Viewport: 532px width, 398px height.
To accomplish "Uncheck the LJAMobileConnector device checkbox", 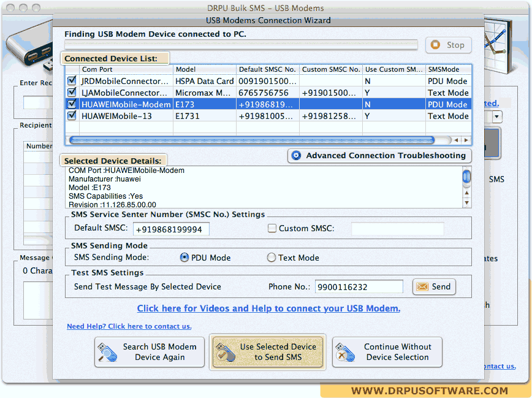I will (x=72, y=92).
